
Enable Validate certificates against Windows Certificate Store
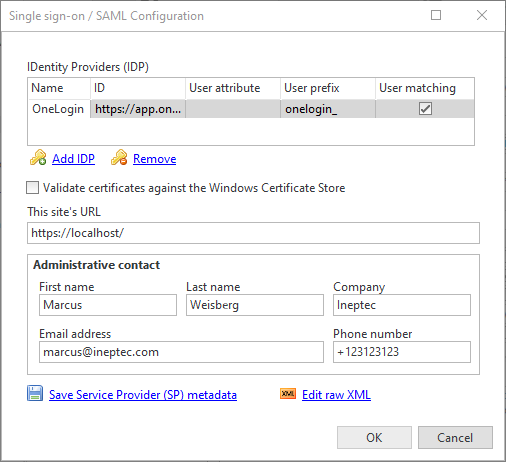33,188
